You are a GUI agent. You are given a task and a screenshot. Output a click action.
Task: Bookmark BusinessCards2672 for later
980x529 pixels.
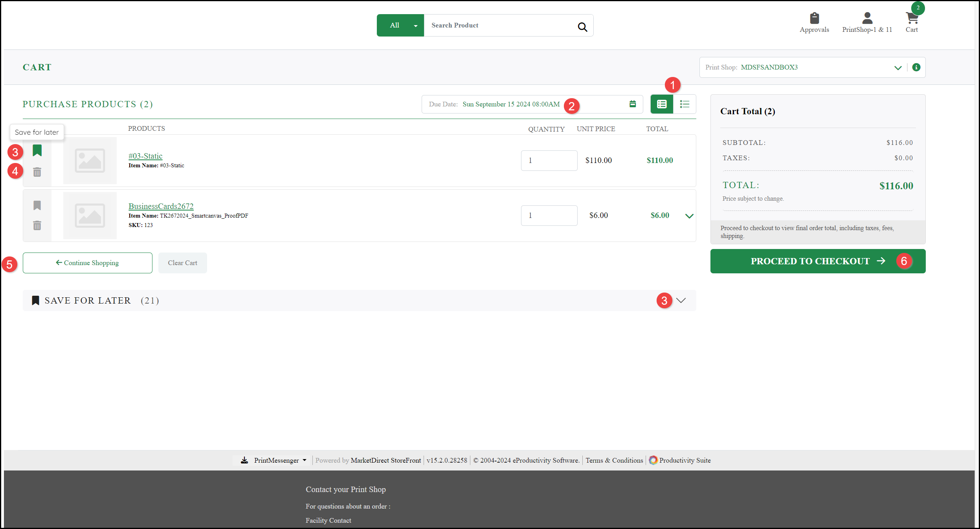(37, 205)
